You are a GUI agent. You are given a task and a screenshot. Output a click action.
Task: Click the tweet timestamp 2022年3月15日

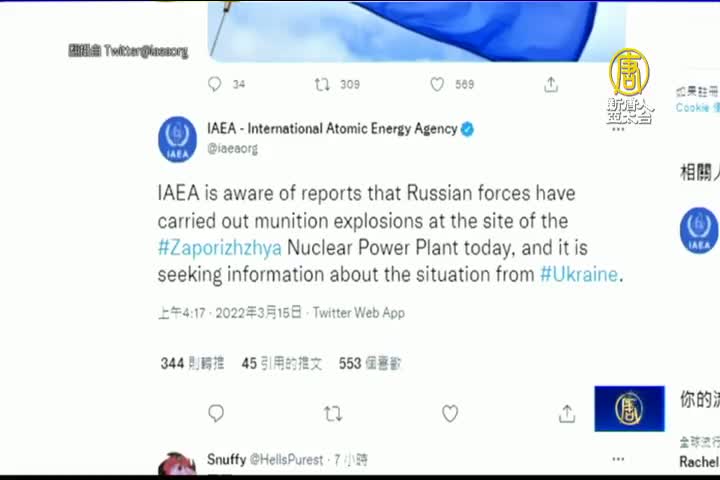259,313
